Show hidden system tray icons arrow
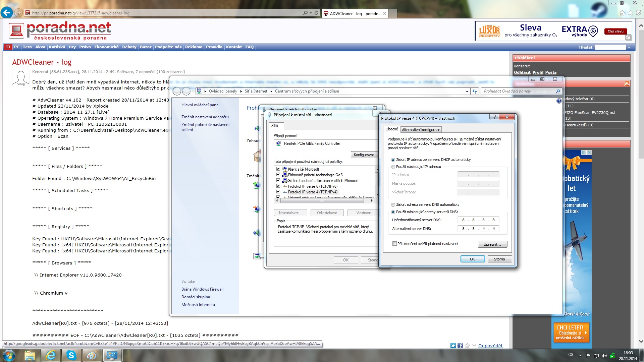Image resolution: width=644 pixels, height=362 pixels. tap(580, 355)
